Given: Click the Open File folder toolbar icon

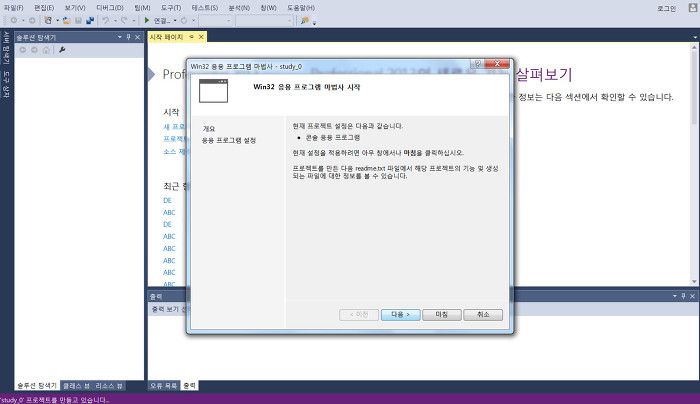Looking at the screenshot, I should (x=67, y=21).
